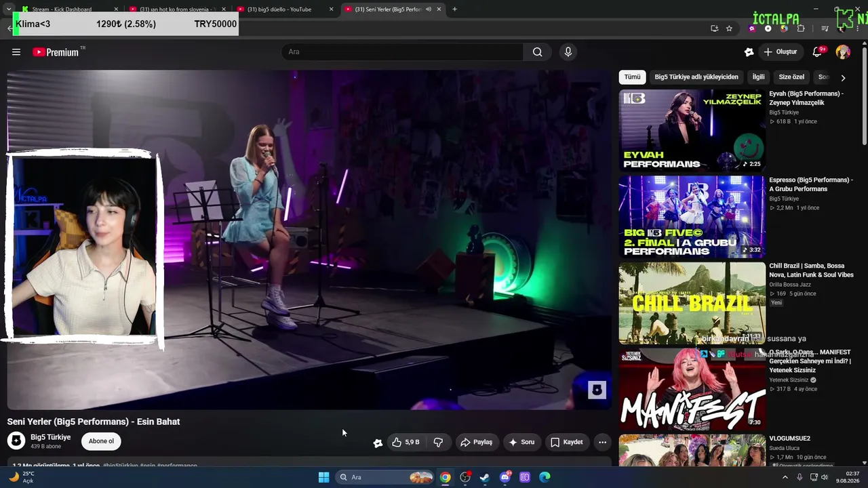Open Discord from the taskbar

tap(505, 477)
